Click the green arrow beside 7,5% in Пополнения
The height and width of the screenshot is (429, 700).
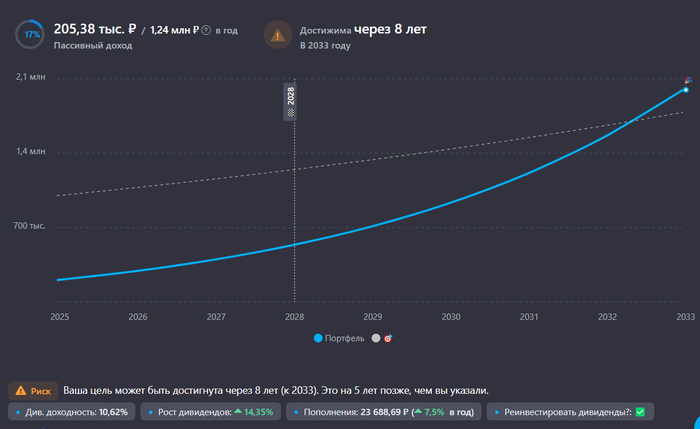pos(416,412)
